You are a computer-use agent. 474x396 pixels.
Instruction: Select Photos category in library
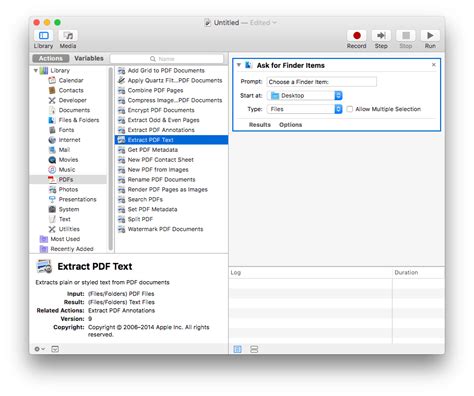[68, 189]
